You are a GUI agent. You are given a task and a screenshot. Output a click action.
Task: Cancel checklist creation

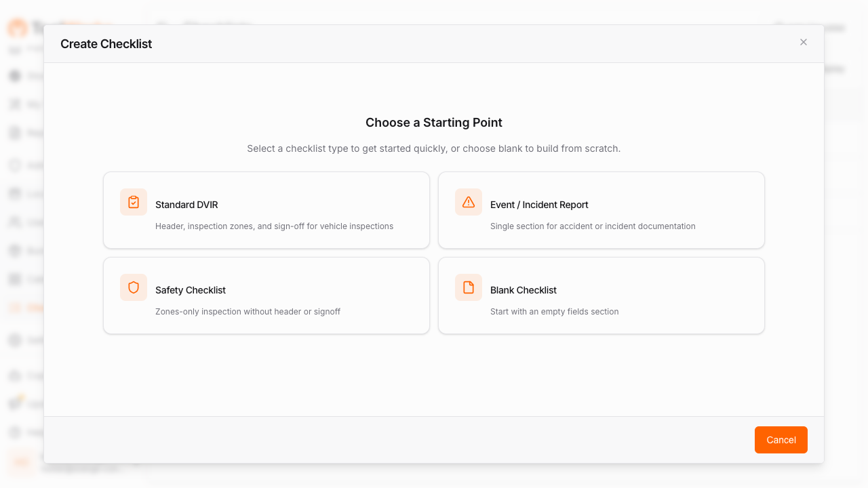[781, 440]
